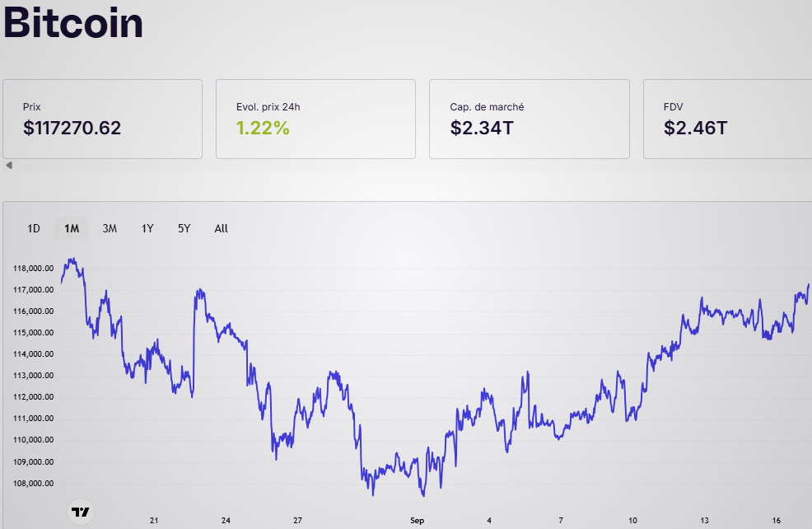This screenshot has width=812, height=529.
Task: Click the 108,000.00 price axis label
Action: click(34, 484)
